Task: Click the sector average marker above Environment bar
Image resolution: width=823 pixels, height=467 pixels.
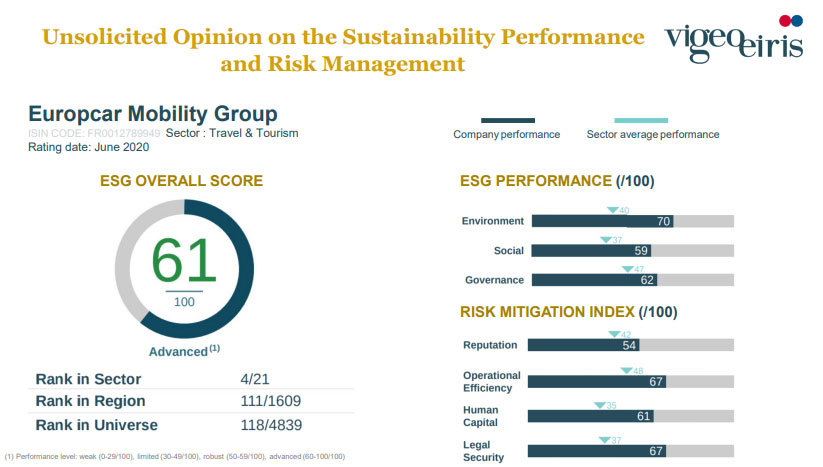Action: tap(613, 210)
